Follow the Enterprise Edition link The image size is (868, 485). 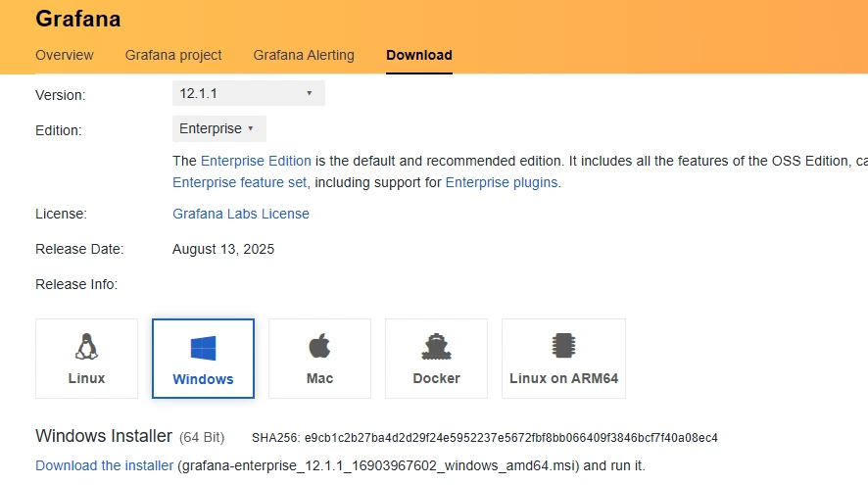click(x=256, y=161)
